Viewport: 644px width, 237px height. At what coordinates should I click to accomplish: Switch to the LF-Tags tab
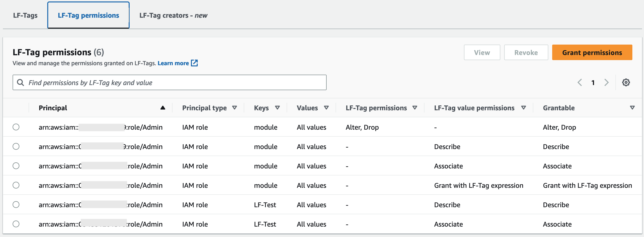tap(25, 15)
